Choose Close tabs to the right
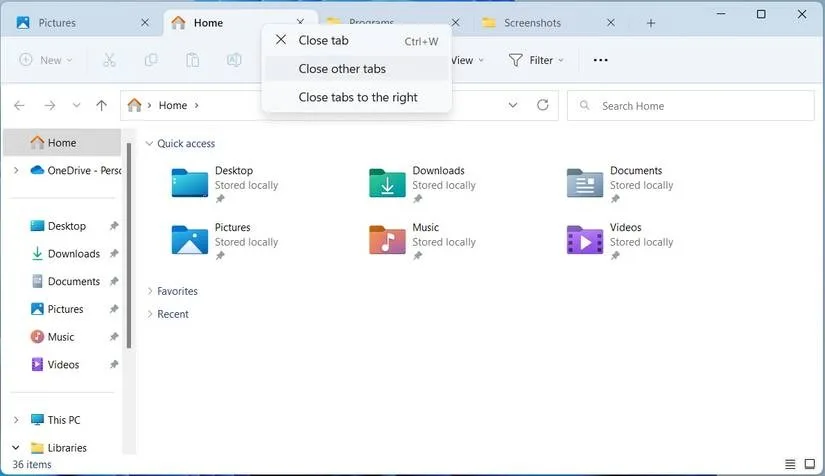The image size is (825, 476). [357, 97]
